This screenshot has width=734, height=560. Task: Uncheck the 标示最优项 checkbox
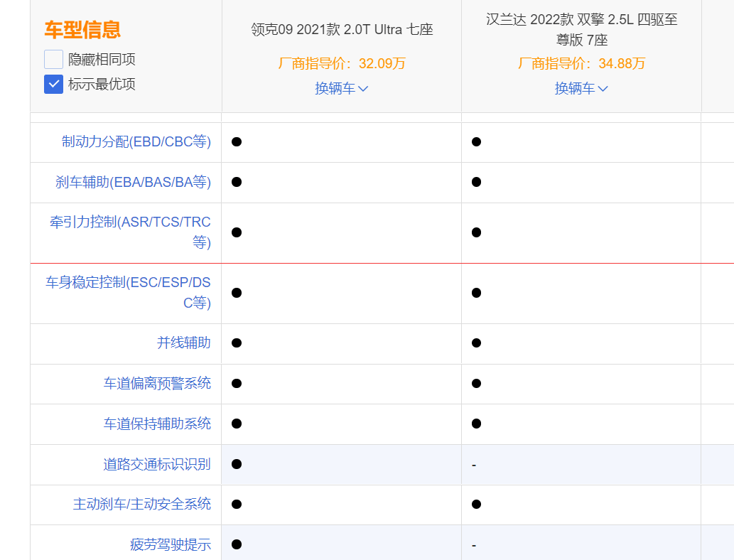click(53, 84)
